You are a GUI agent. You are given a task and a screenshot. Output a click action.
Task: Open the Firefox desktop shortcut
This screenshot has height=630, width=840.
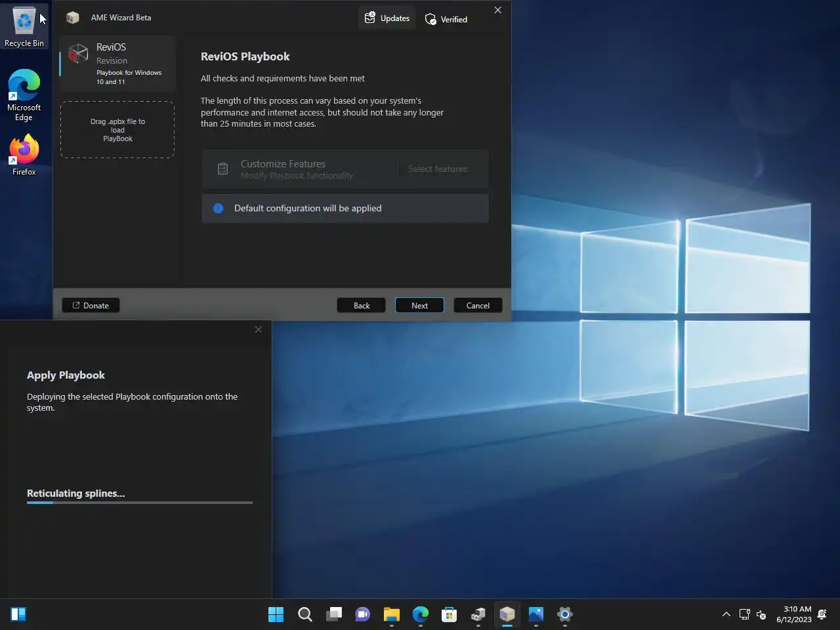click(x=24, y=156)
